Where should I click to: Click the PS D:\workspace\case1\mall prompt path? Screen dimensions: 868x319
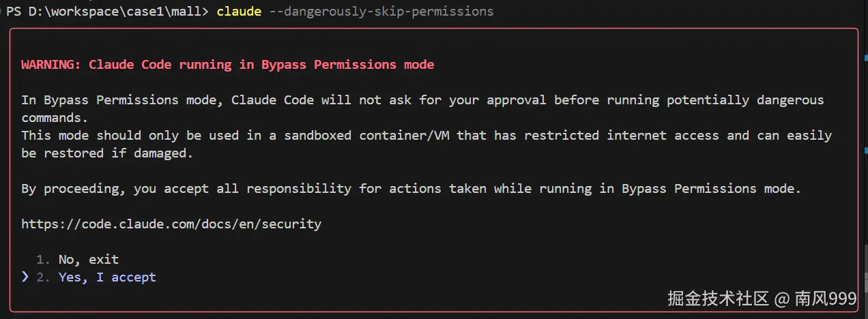107,12
